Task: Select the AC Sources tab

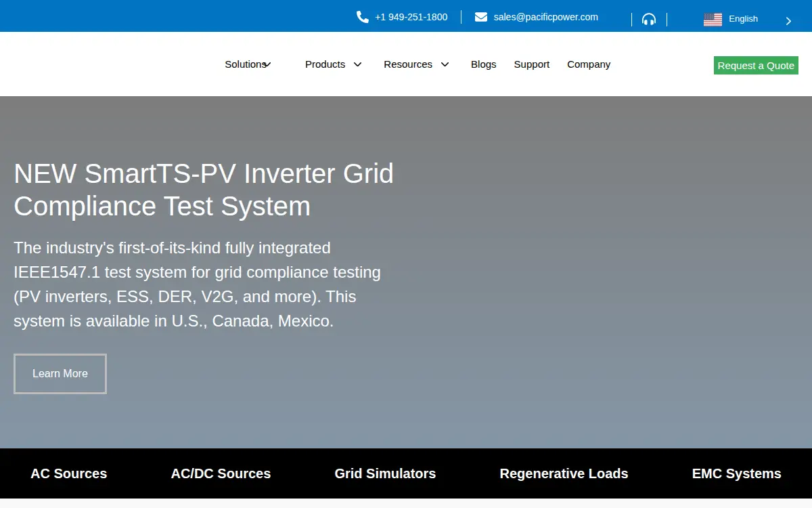Action: (69, 473)
